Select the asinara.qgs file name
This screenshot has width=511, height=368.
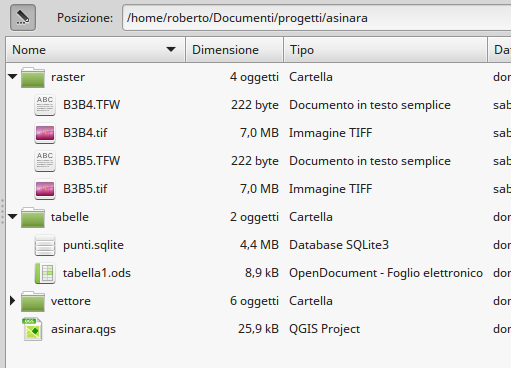83,329
